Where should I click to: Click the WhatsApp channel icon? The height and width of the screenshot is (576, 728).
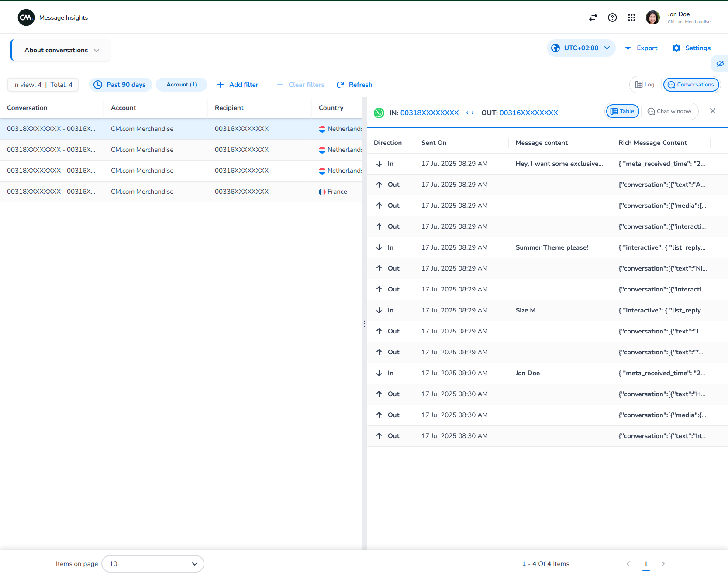pyautogui.click(x=379, y=113)
